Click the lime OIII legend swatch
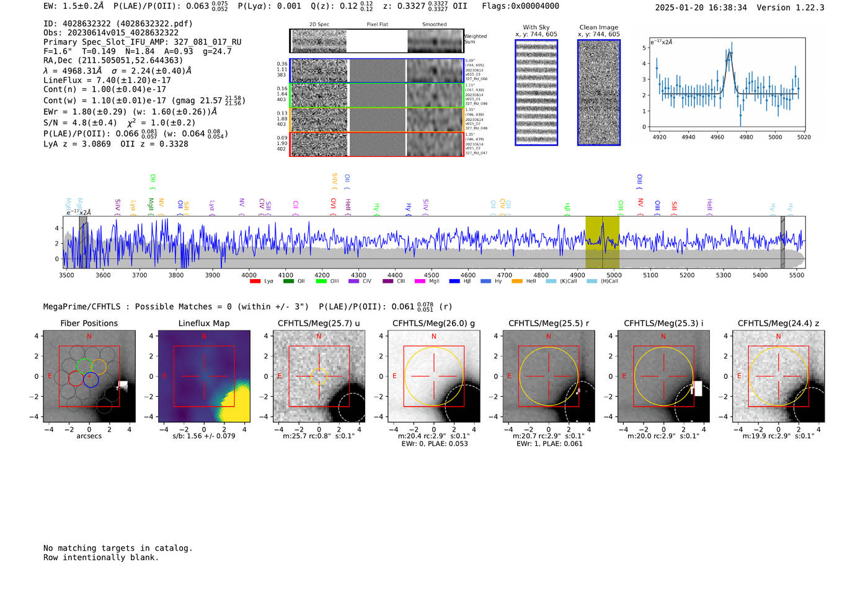The height and width of the screenshot is (591, 868). pos(321,282)
